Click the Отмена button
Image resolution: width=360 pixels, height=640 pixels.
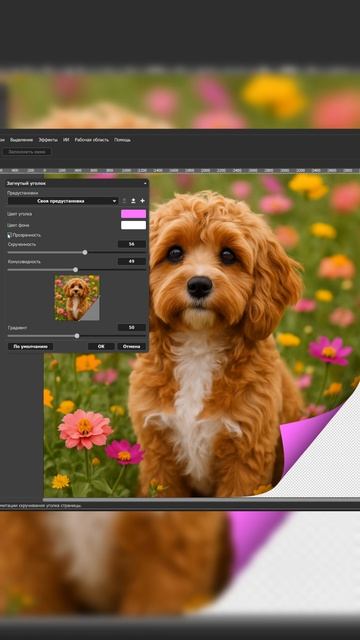(131, 347)
